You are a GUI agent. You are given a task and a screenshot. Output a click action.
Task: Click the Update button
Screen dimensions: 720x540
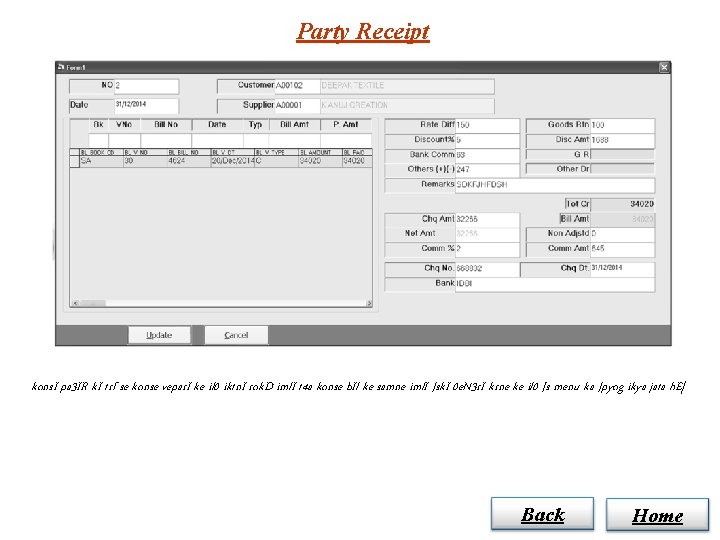[x=159, y=335]
